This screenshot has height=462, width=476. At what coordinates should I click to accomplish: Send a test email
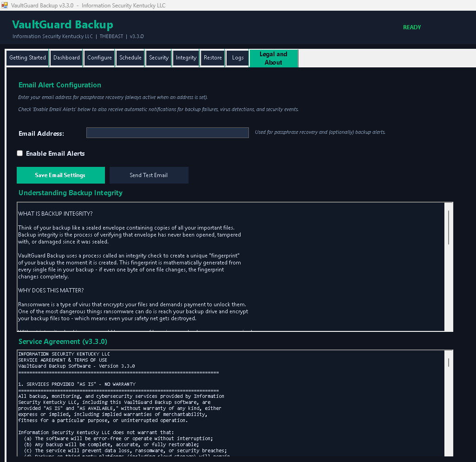tap(149, 175)
